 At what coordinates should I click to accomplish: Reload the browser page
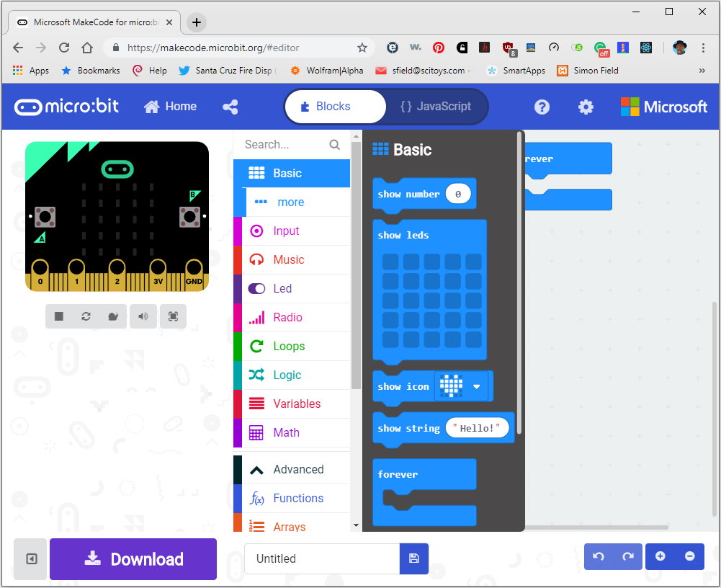[x=64, y=48]
